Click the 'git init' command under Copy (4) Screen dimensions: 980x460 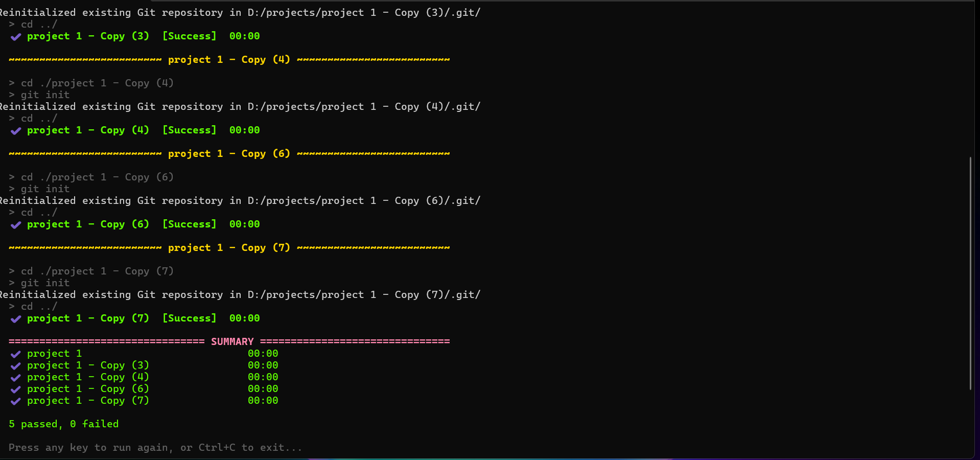45,95
